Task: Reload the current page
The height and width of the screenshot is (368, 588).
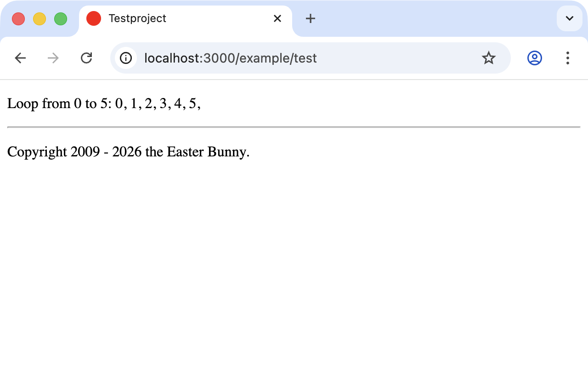Action: point(86,58)
